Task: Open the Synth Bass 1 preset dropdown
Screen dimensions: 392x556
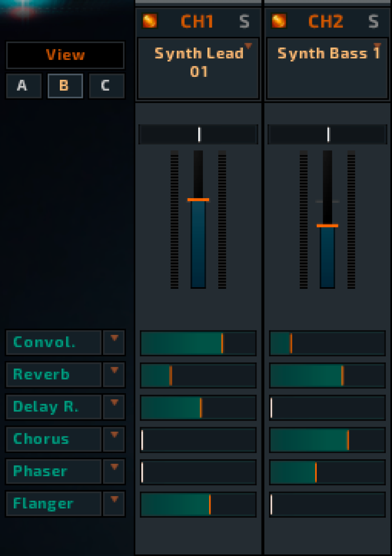Action: (377, 46)
